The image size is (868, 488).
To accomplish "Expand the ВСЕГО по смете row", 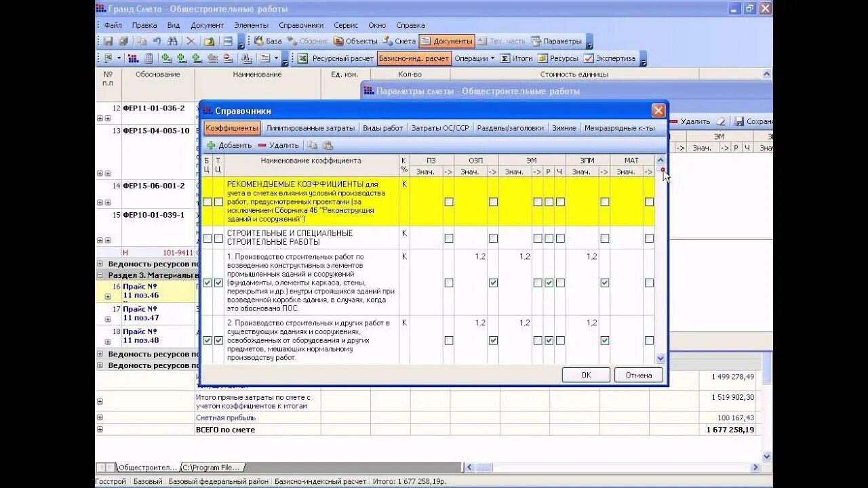I will click(100, 429).
